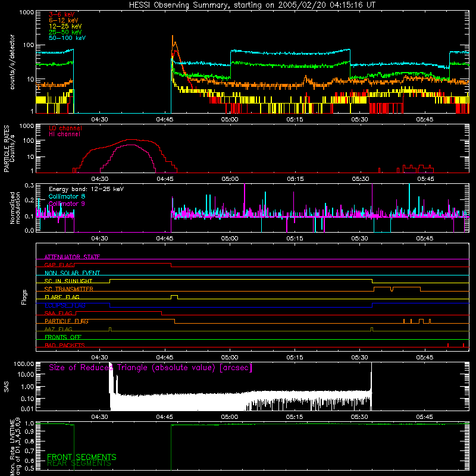Screen dimensions: 476x476
Task: Click the SC TRANSMITTER flag label
Action: coord(69,289)
